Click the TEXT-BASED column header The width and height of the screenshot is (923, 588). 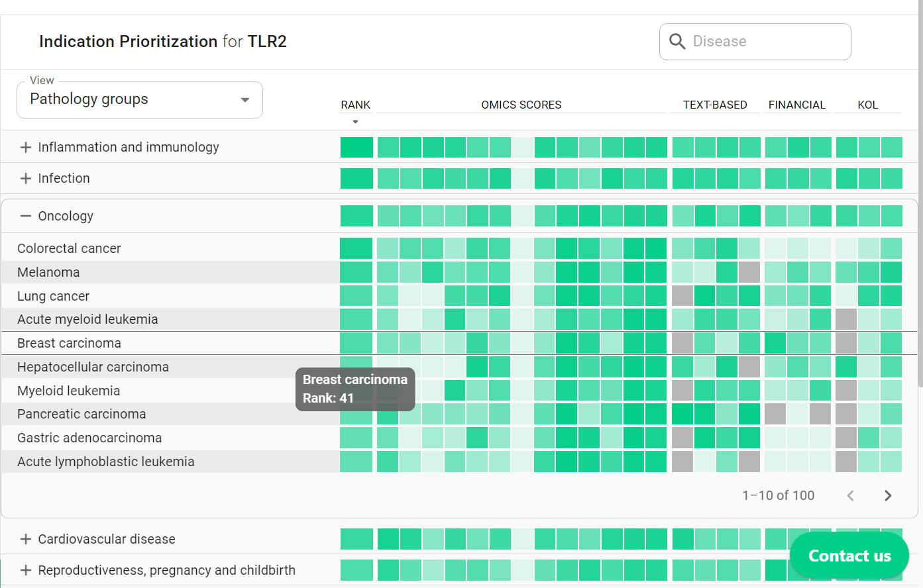click(715, 105)
